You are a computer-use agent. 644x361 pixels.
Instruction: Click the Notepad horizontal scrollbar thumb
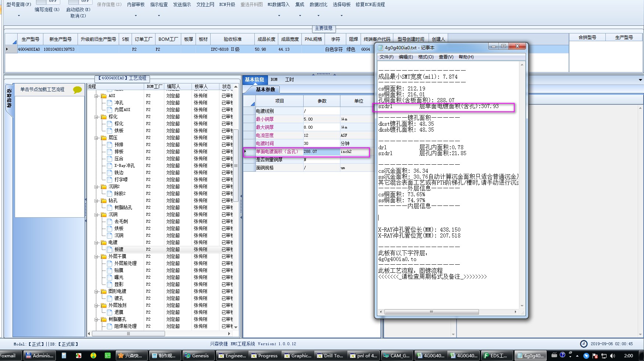tap(432, 312)
